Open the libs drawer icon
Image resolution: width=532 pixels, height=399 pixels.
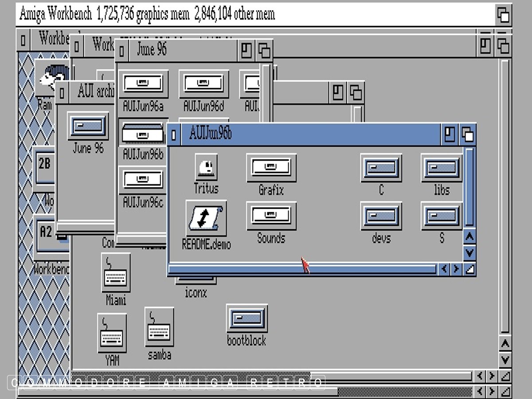pos(441,168)
